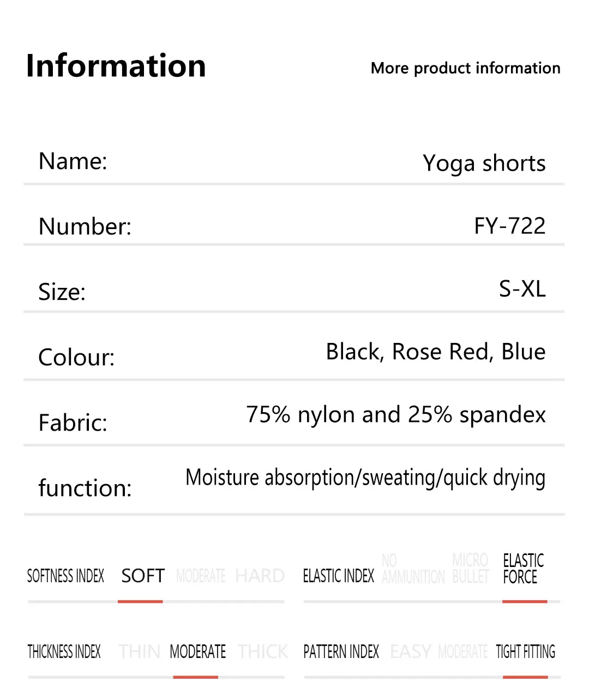The width and height of the screenshot is (589, 700).
Task: Select MODERATE in the thickness index
Action: (x=197, y=651)
